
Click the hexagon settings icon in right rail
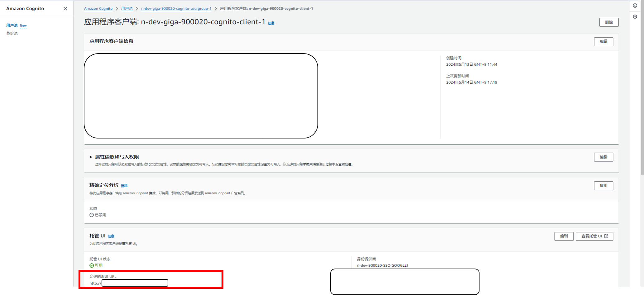(x=635, y=17)
